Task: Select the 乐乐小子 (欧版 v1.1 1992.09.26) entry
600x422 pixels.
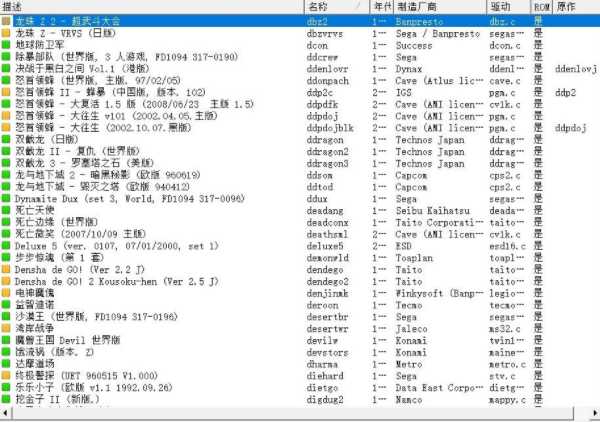Action: 94,388
